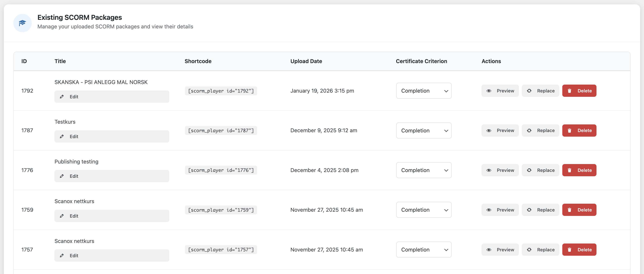644x274 pixels.
Task: Click the trash Delete icon for Publishing testing
Action: pos(570,170)
